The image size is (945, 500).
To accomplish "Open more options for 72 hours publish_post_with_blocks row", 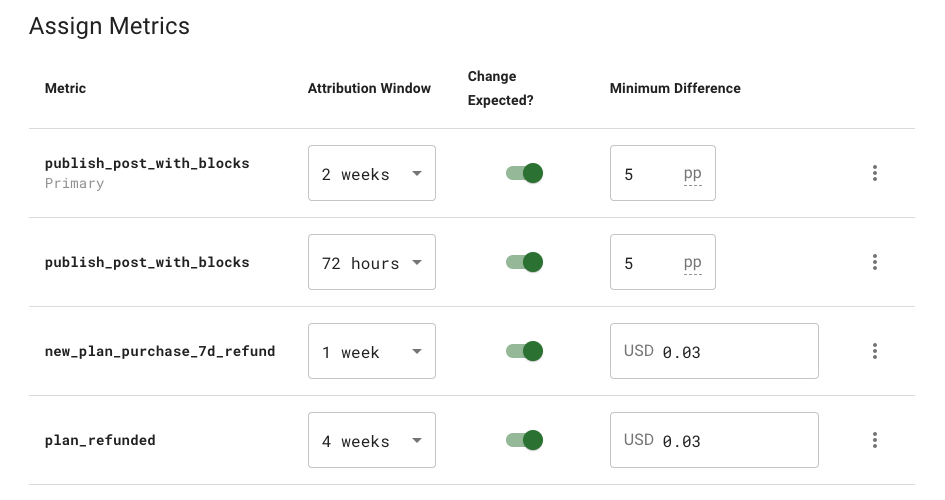I will point(874,262).
